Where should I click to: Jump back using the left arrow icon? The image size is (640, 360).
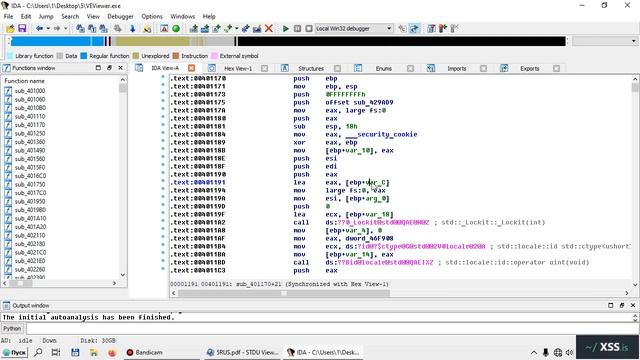[39, 29]
